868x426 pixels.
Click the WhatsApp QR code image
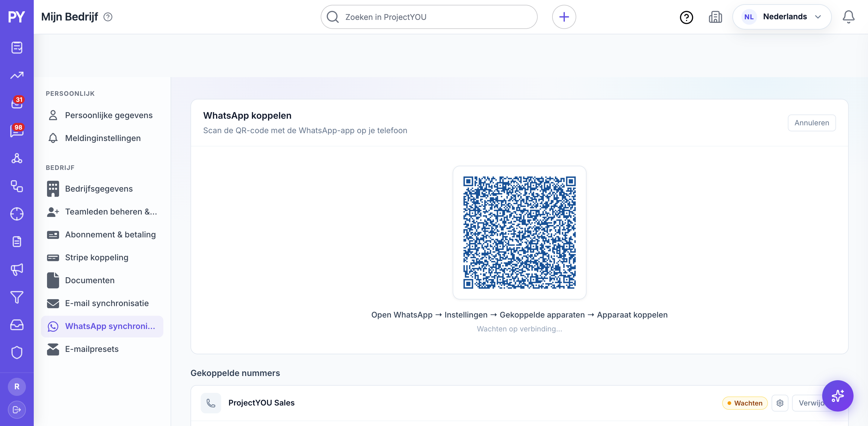point(519,232)
